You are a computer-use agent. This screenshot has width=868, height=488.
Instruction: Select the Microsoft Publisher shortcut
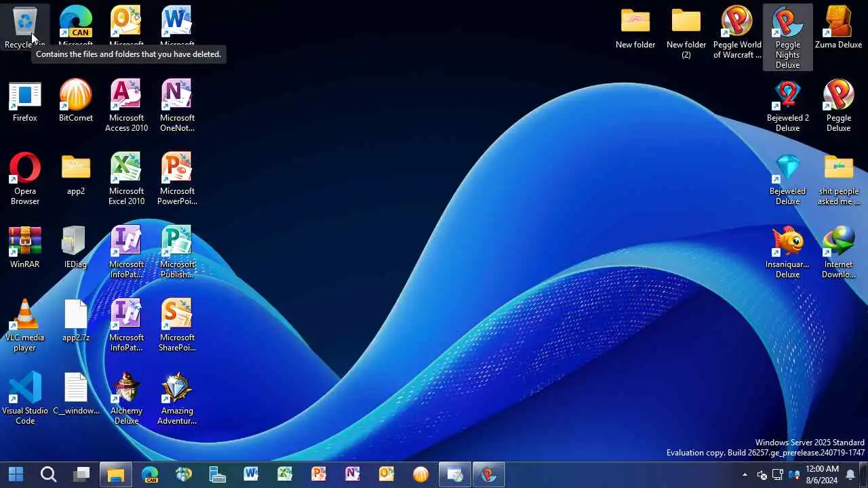(x=177, y=252)
